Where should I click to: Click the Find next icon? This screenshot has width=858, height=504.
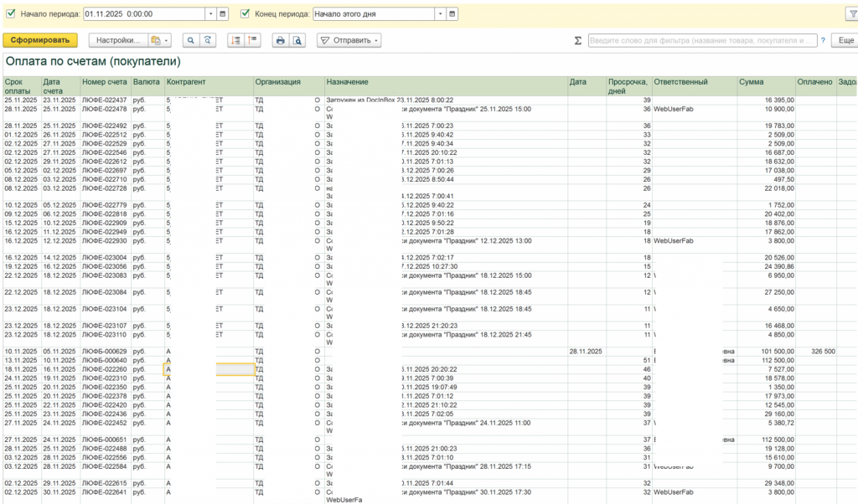click(209, 40)
